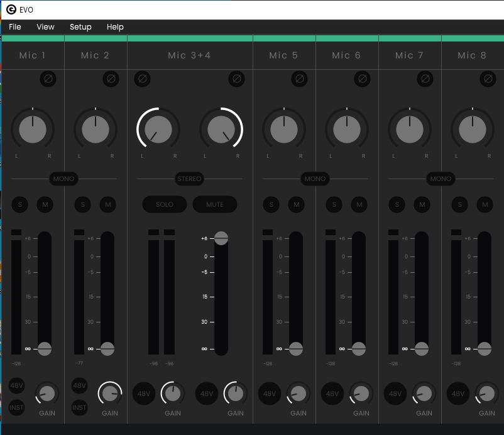
Task: Click the left gain knob of Mic 3+4
Action: click(173, 394)
